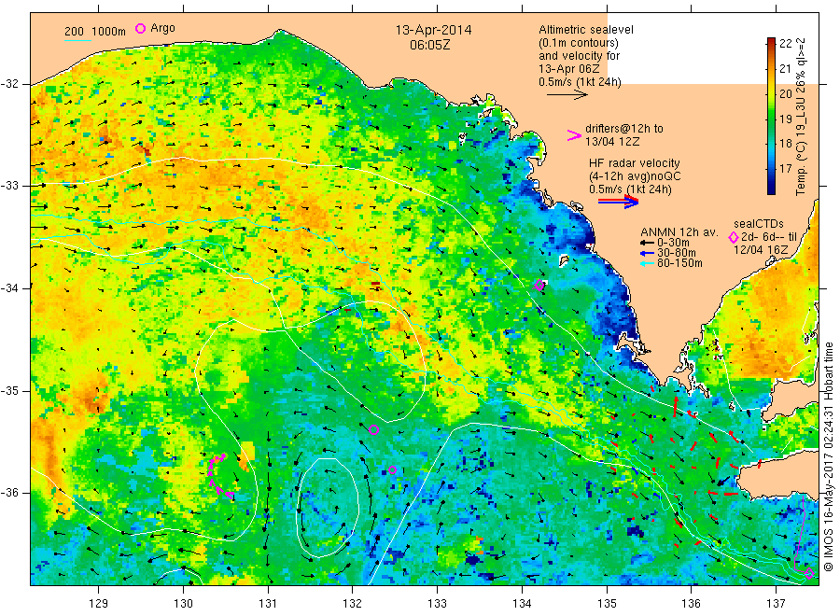The height and width of the screenshot is (616, 840).
Task: Click the 12/04 16Z text
Action: click(x=761, y=250)
